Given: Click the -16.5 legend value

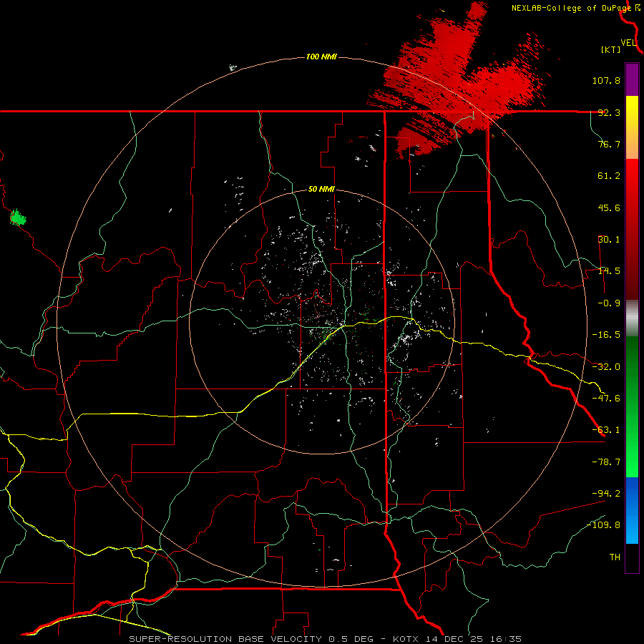Looking at the screenshot, I should coord(606,335).
